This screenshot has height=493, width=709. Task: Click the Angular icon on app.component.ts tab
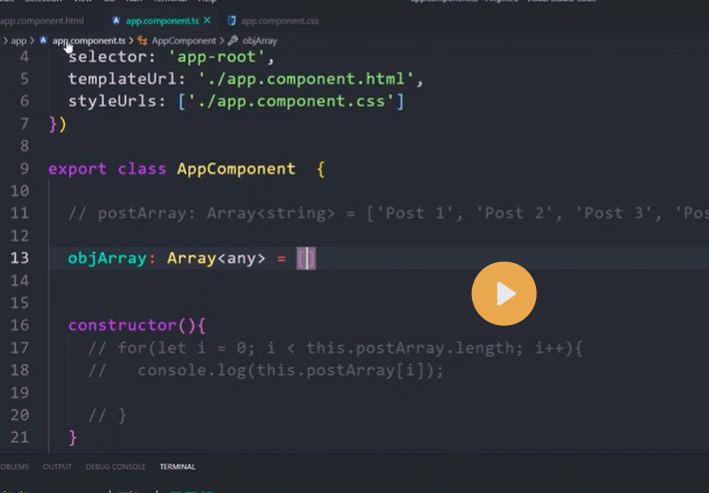point(116,20)
